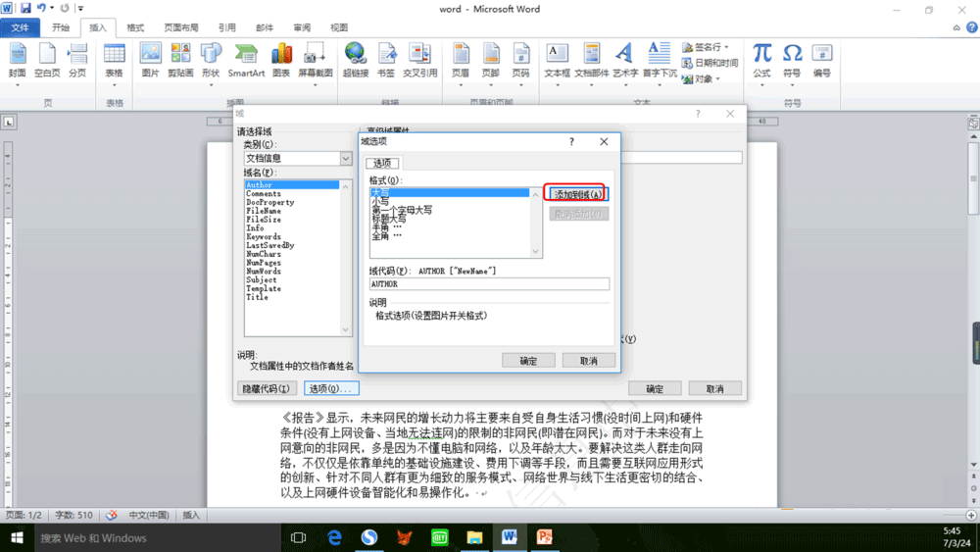Click the 书签 bookmark icon
This screenshot has width=980, height=552.
[x=386, y=59]
